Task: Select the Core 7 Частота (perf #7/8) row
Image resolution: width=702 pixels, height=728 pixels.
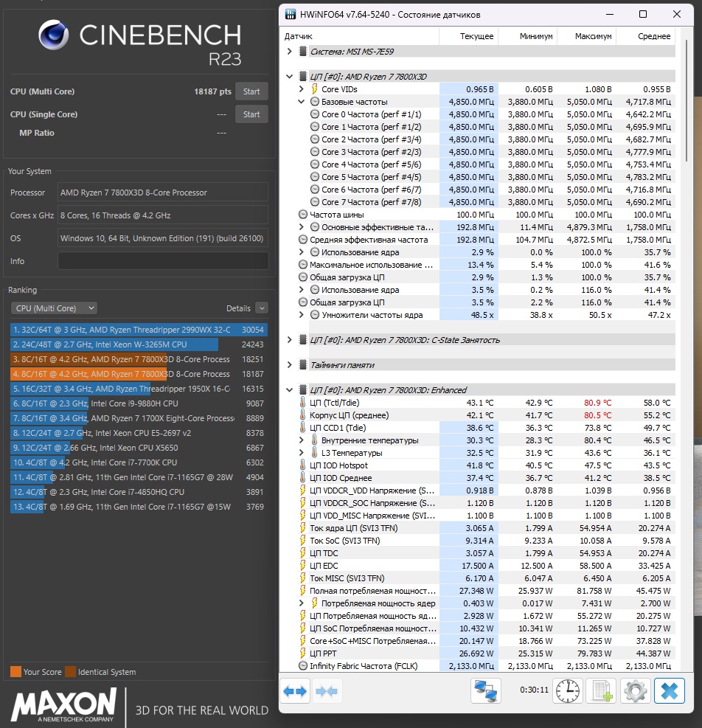Action: coord(492,202)
